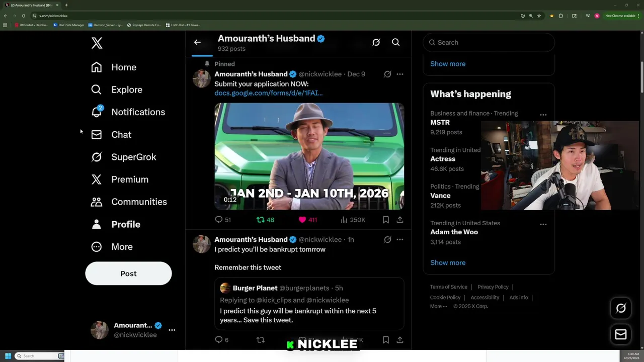644x362 pixels.
Task: Toggle like heart showing 411
Action: point(308,220)
